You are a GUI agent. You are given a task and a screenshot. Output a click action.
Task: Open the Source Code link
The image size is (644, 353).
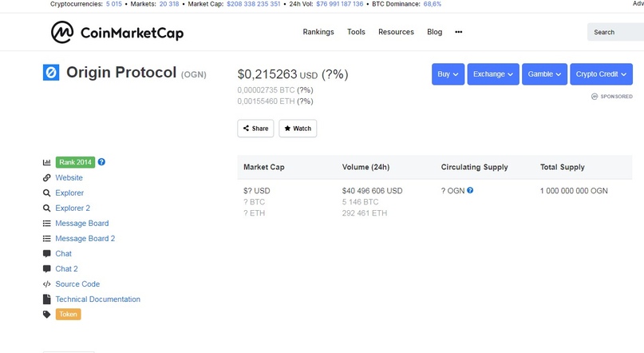pyautogui.click(x=77, y=284)
